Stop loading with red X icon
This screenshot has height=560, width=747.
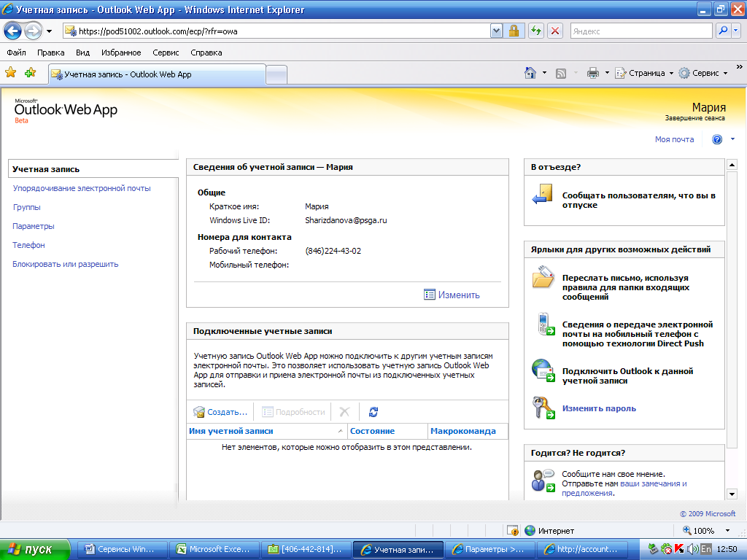pos(555,31)
